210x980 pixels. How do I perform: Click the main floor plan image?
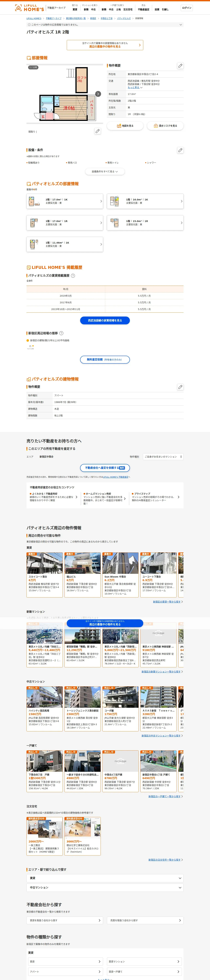point(65,94)
